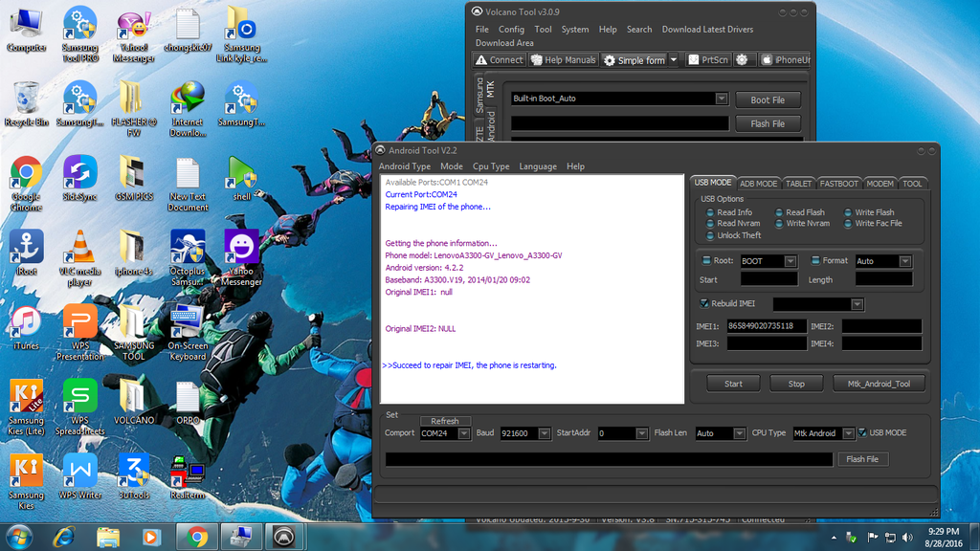980x551 pixels.
Task: Select the Unlock Theft option
Action: pyautogui.click(x=710, y=235)
